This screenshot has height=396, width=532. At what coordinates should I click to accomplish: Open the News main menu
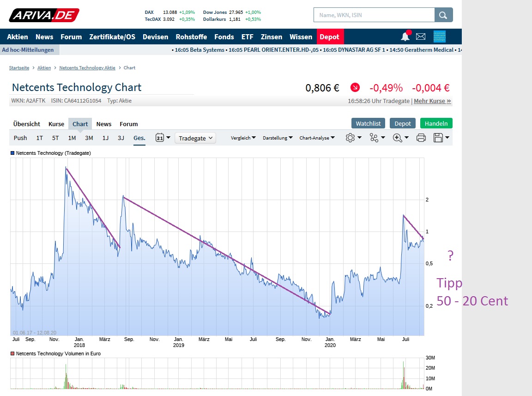(x=44, y=37)
